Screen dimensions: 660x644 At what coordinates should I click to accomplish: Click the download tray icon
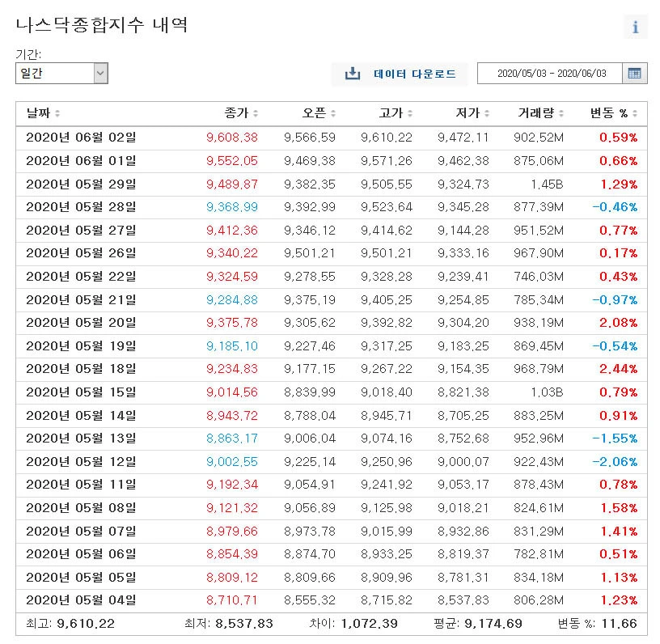[353, 74]
